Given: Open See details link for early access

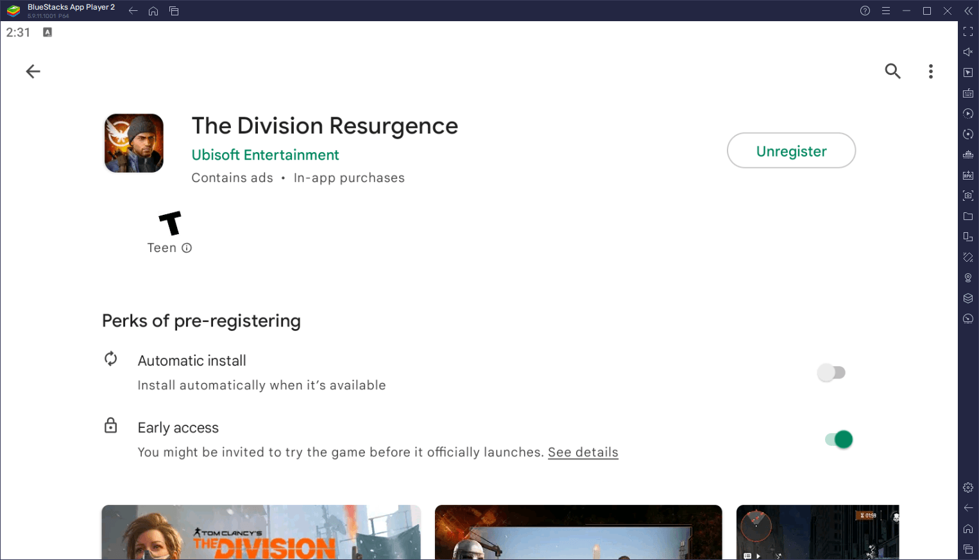Looking at the screenshot, I should pos(583,452).
